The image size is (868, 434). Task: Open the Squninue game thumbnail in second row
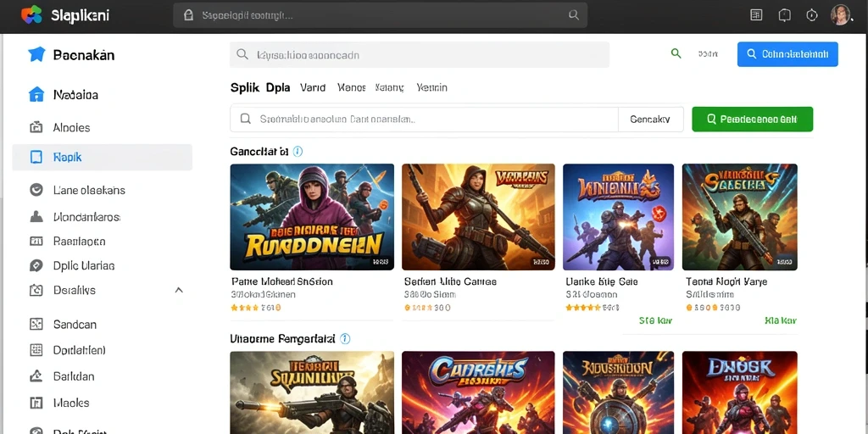tap(312, 392)
